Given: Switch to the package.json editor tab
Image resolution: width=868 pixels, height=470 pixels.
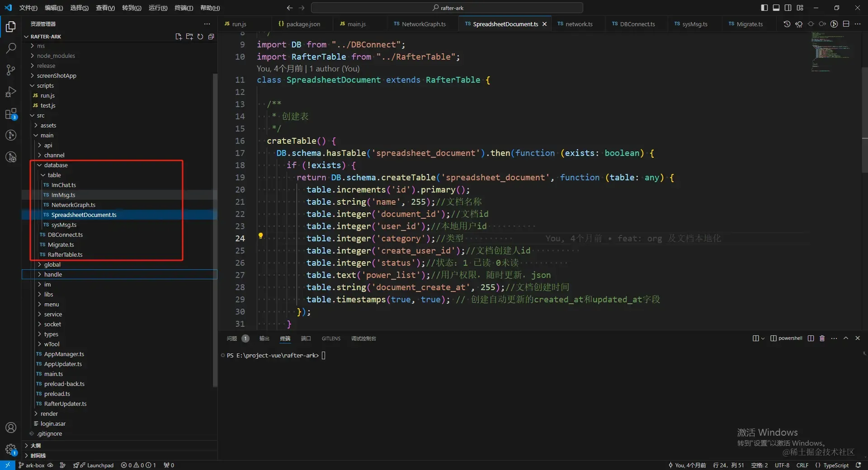Looking at the screenshot, I should pos(299,24).
